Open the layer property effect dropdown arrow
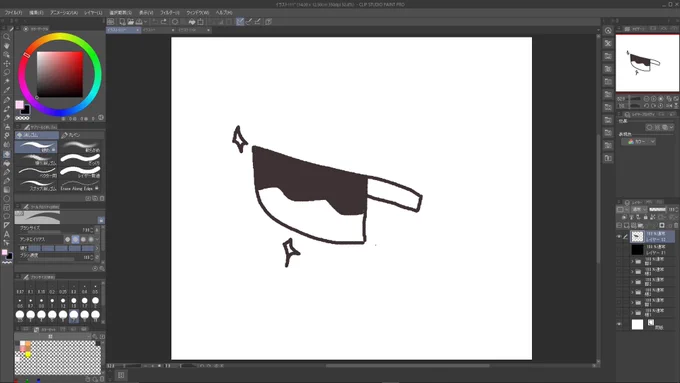The image size is (680, 383). tap(671, 127)
